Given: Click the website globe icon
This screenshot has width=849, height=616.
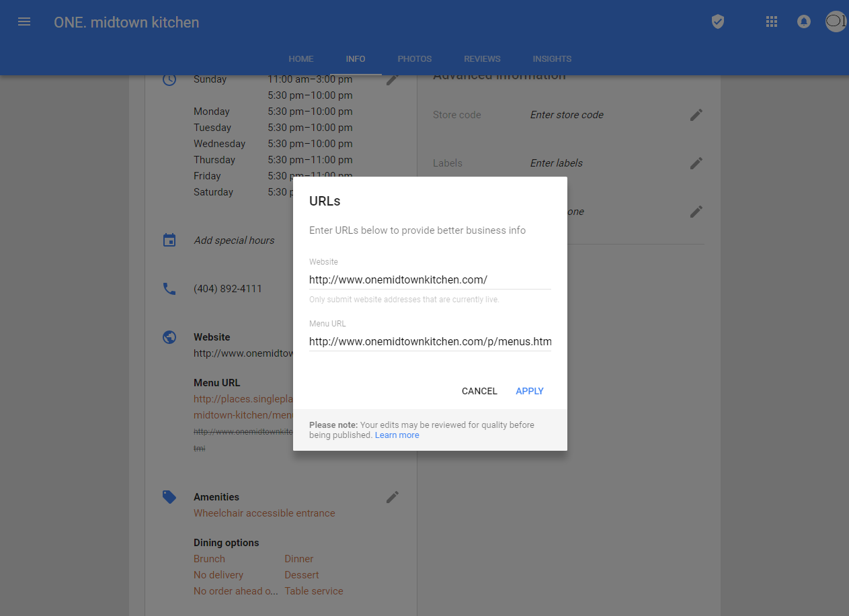Looking at the screenshot, I should tap(169, 337).
